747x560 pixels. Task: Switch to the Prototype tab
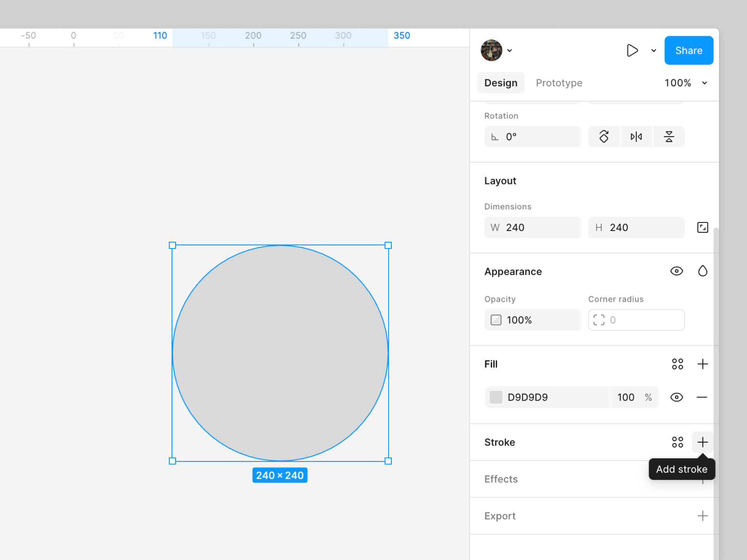pyautogui.click(x=559, y=83)
